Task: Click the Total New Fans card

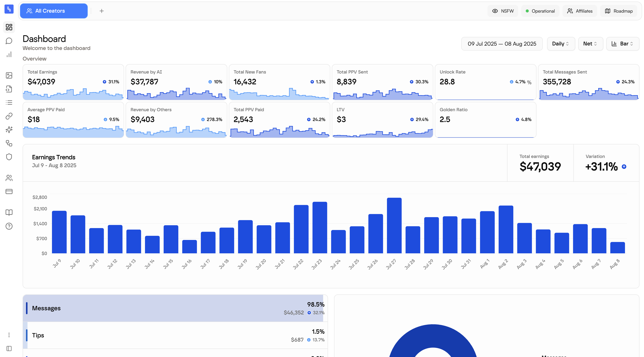Action: (x=279, y=82)
